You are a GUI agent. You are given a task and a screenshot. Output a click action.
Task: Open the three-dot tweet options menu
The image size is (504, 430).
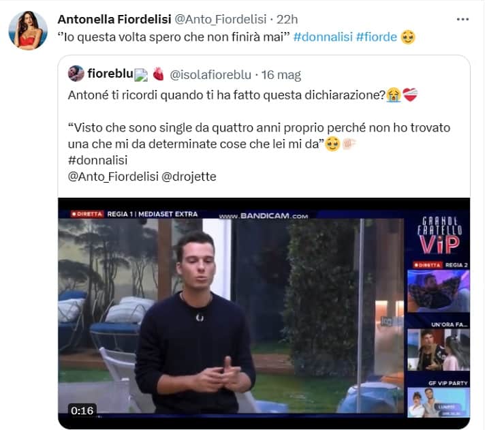pos(462,20)
